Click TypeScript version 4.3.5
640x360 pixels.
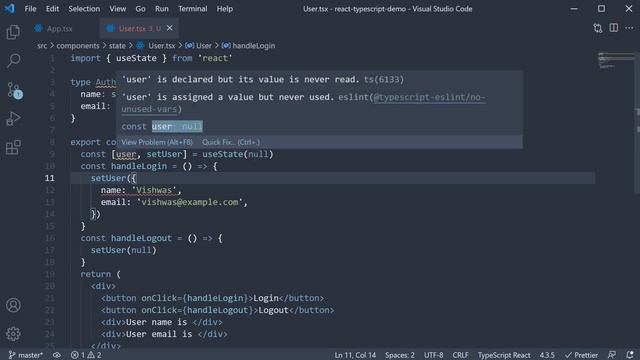pyautogui.click(x=547, y=355)
